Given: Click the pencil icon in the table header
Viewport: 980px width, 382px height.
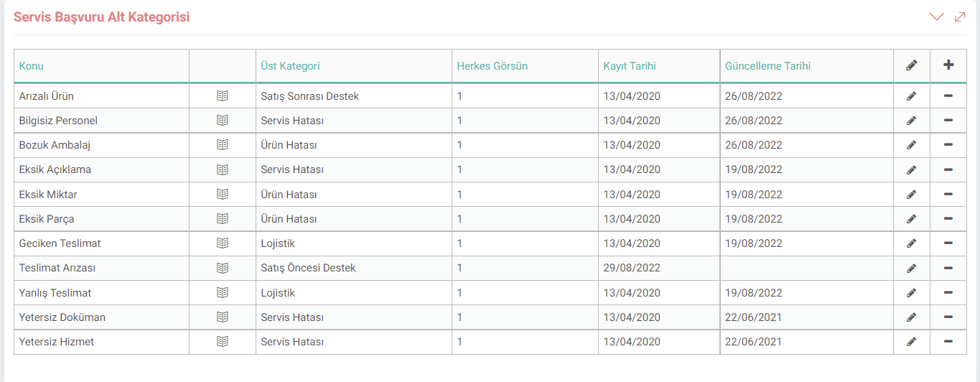Looking at the screenshot, I should pos(912,65).
